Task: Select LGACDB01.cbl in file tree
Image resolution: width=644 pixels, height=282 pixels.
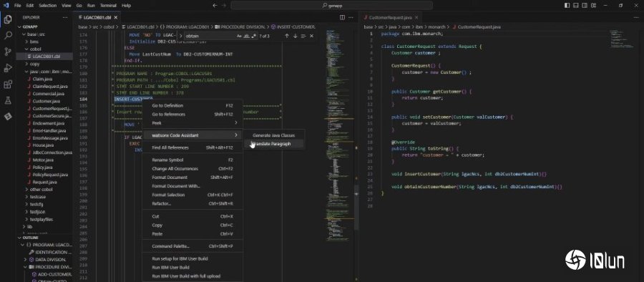Action: coord(45,57)
